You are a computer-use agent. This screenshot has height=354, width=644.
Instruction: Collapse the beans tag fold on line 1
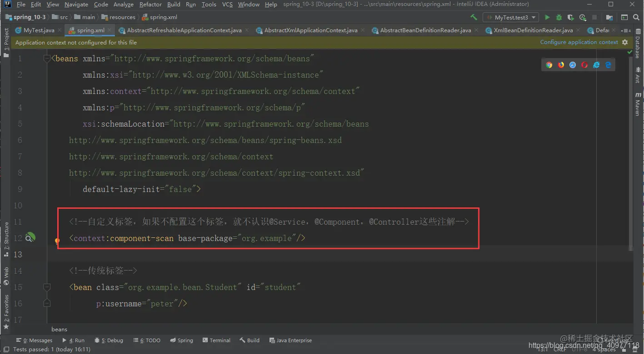click(x=47, y=59)
